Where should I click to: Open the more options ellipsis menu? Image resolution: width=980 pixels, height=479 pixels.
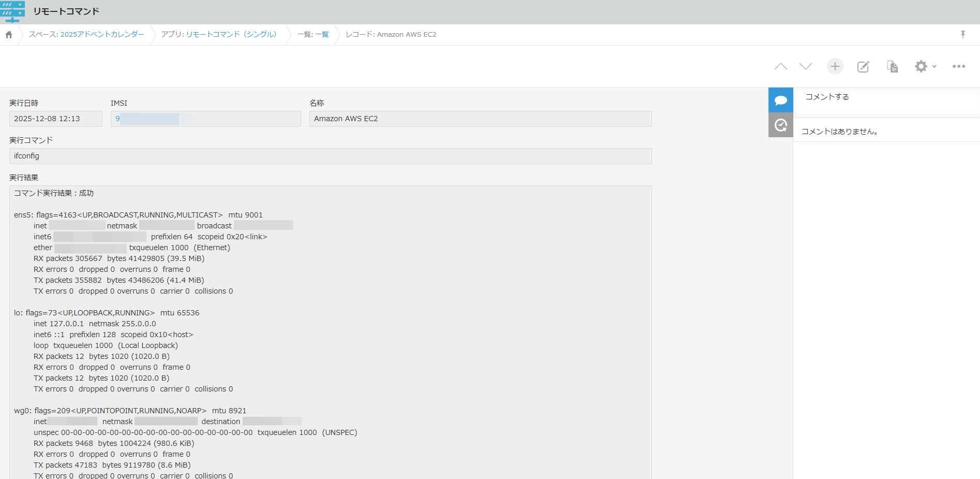[x=959, y=66]
